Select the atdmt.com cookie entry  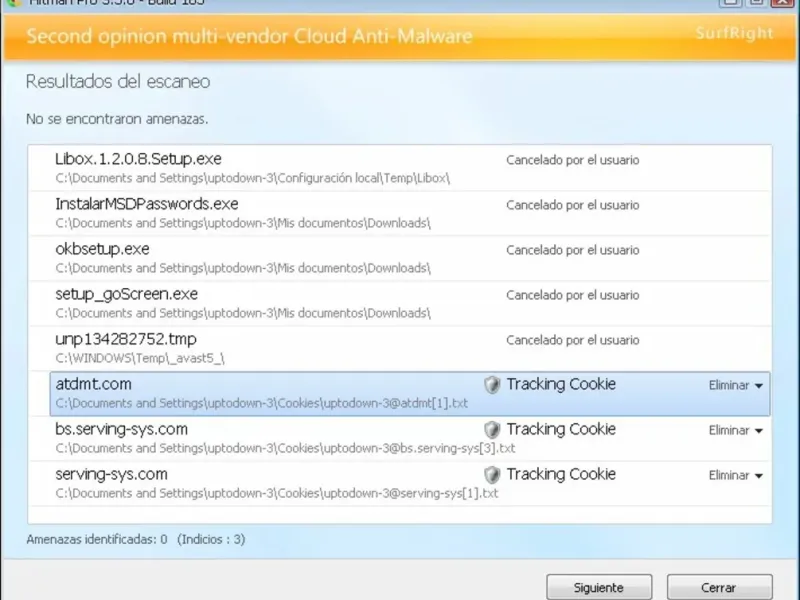pyautogui.click(x=410, y=393)
